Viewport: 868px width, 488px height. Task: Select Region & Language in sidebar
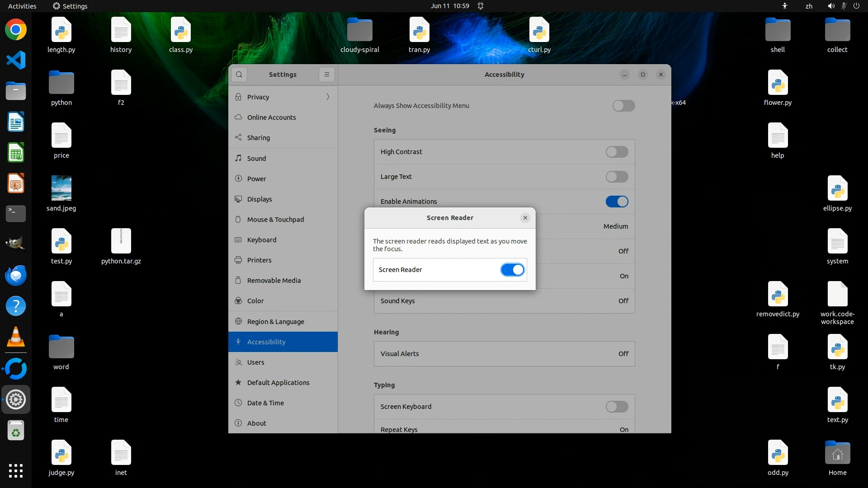tap(275, 322)
